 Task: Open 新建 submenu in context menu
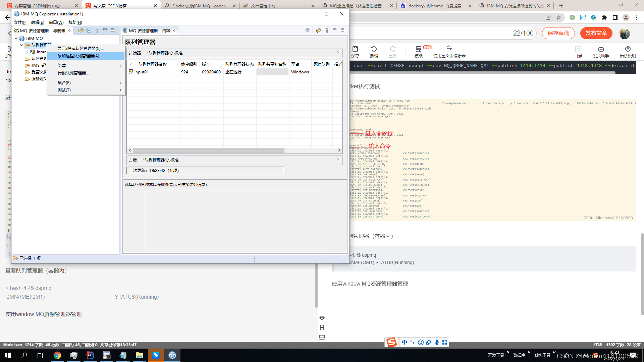[x=62, y=66]
